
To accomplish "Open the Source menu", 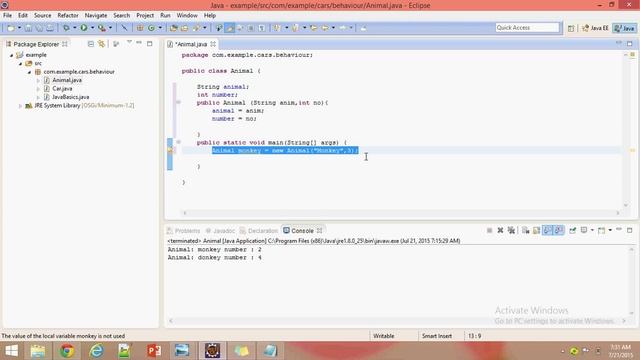I will tap(42, 16).
